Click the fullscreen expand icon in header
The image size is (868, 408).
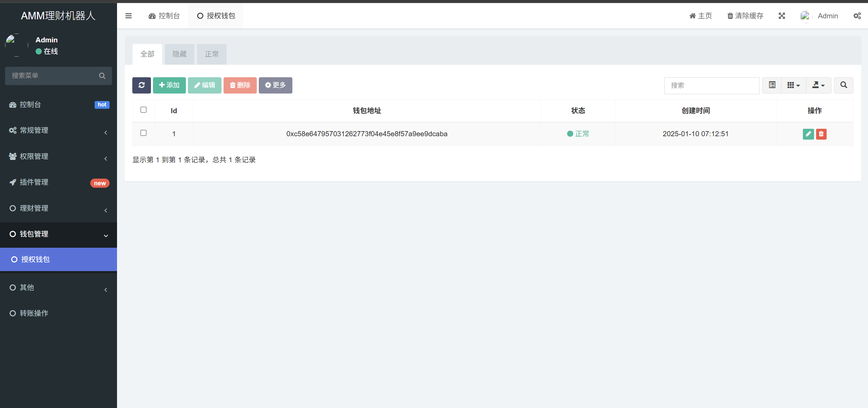click(x=782, y=16)
